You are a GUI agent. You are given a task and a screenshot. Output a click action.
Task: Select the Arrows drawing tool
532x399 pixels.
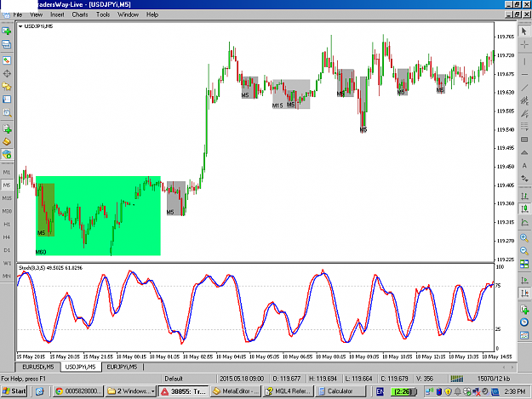pos(524,179)
